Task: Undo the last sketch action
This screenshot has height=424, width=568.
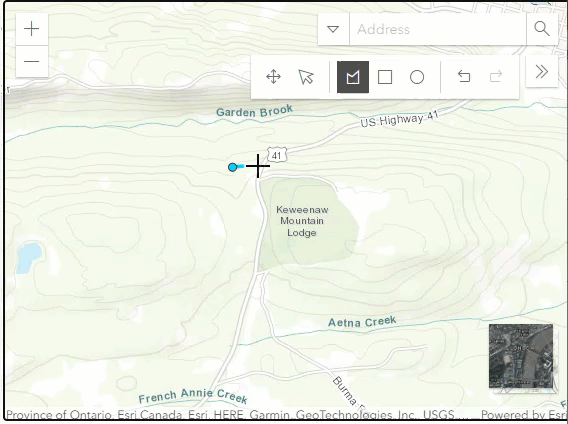Action: pyautogui.click(x=464, y=77)
